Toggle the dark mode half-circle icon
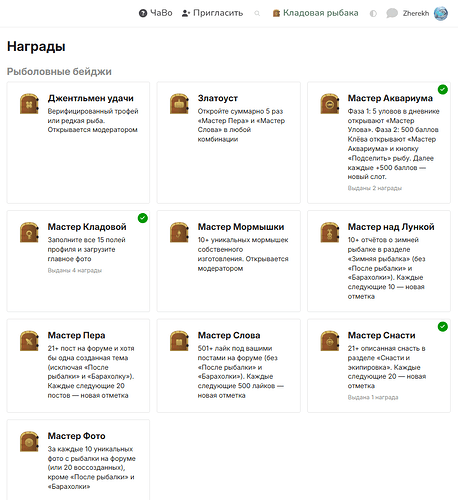 tap(373, 13)
